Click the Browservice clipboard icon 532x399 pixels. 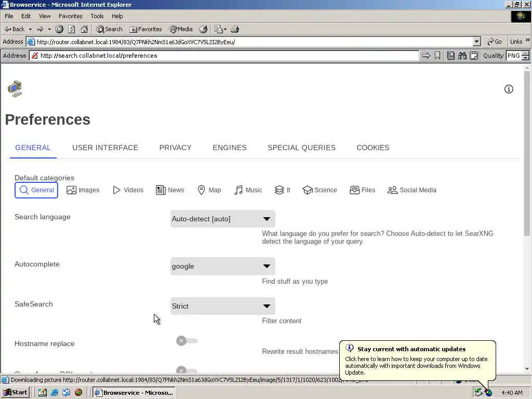point(474,56)
